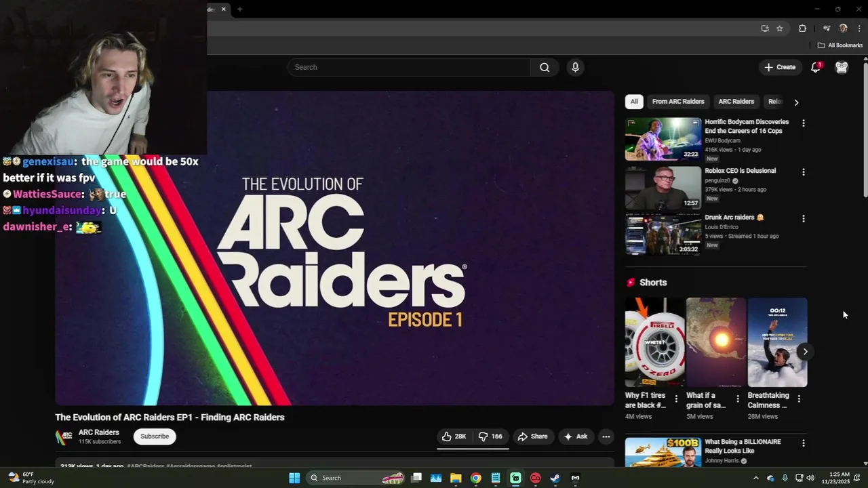Open the All Bookmarks folder

[840, 45]
